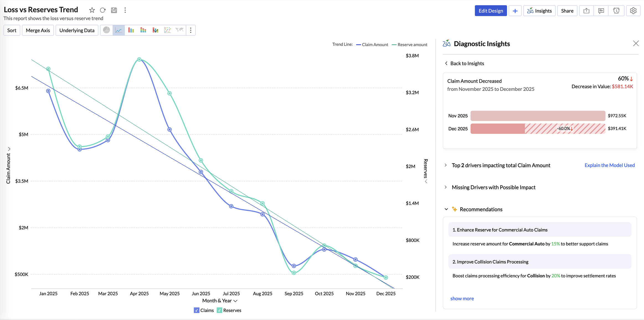The height and width of the screenshot is (320, 644).
Task: Switch to the map chart type
Action: click(x=180, y=30)
